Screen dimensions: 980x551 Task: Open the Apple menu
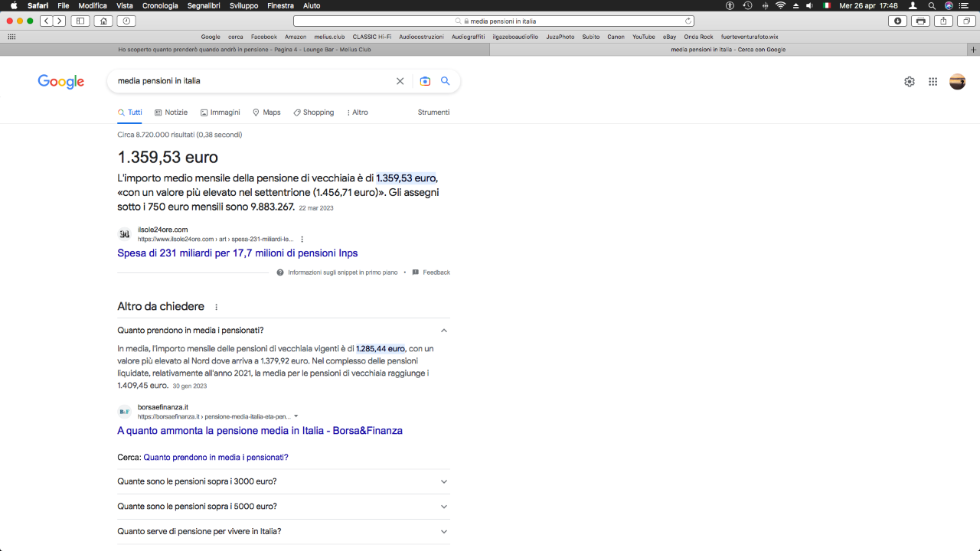14,5
